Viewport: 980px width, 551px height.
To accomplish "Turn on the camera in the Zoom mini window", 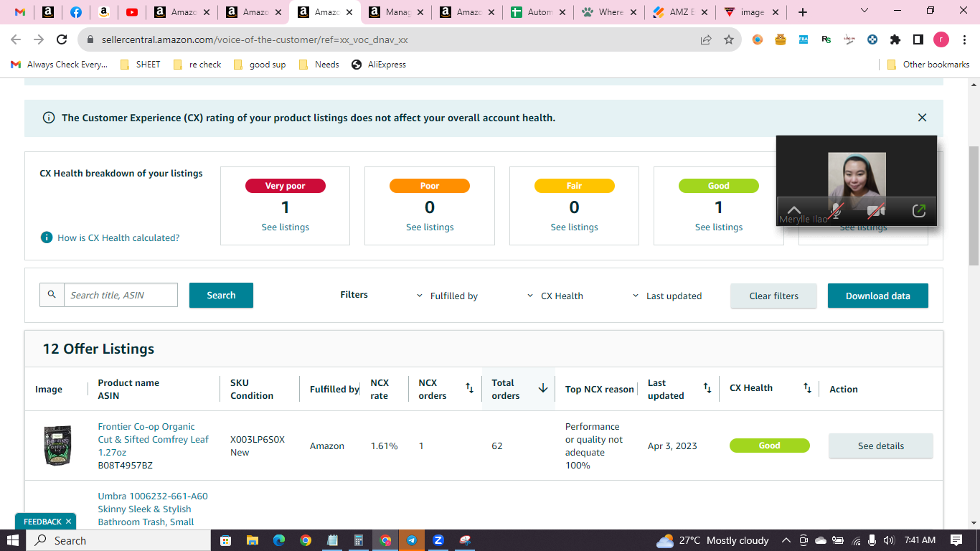I will point(876,211).
